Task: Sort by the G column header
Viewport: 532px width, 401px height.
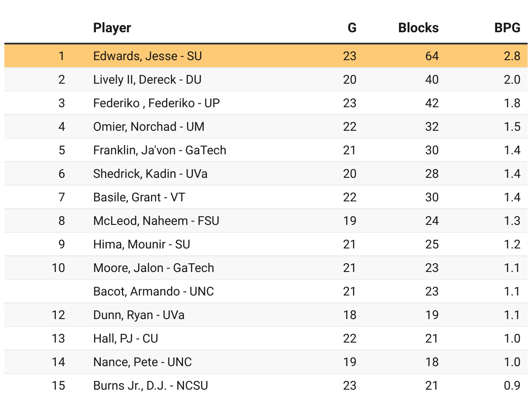Action: 351,28
